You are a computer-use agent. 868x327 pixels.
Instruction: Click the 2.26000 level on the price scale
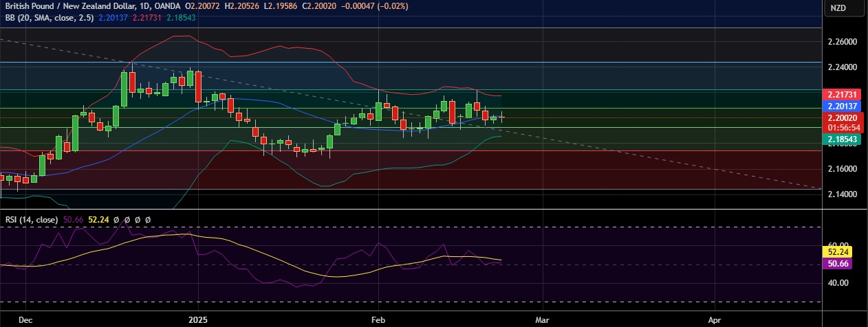click(x=842, y=42)
